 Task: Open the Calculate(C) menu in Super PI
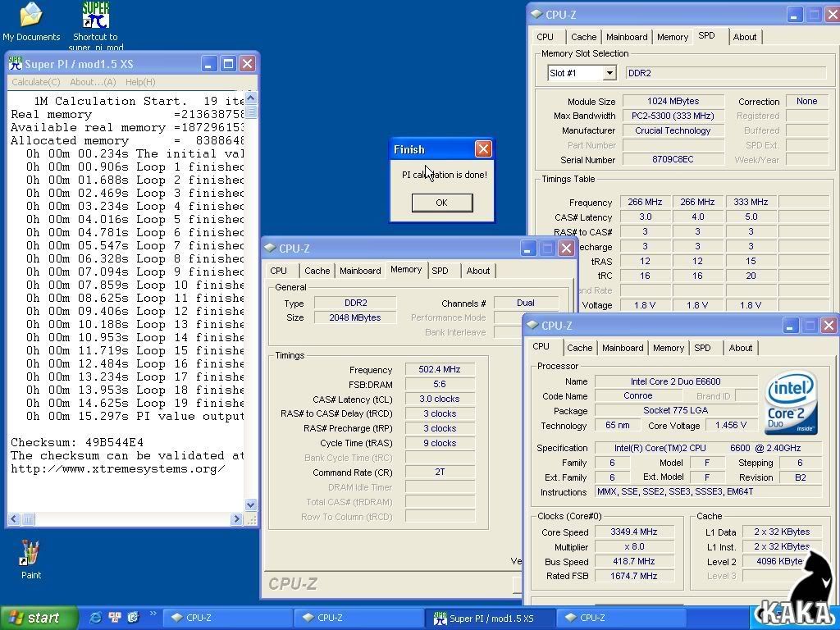point(36,82)
